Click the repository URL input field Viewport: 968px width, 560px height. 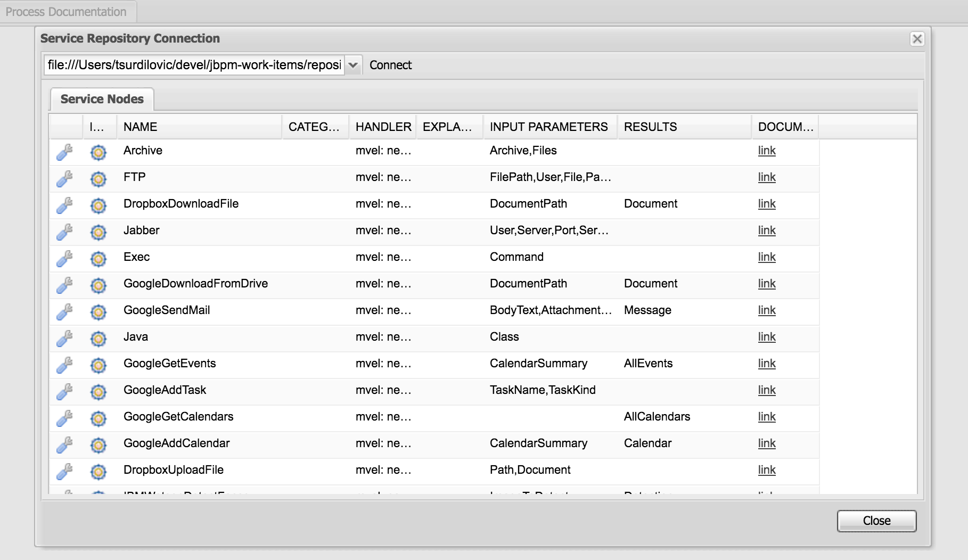194,65
